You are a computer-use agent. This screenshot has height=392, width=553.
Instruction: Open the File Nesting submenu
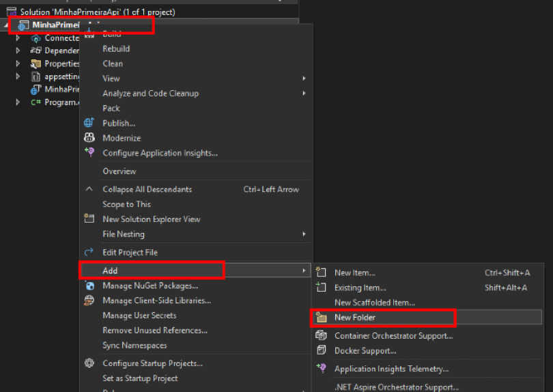(124, 234)
